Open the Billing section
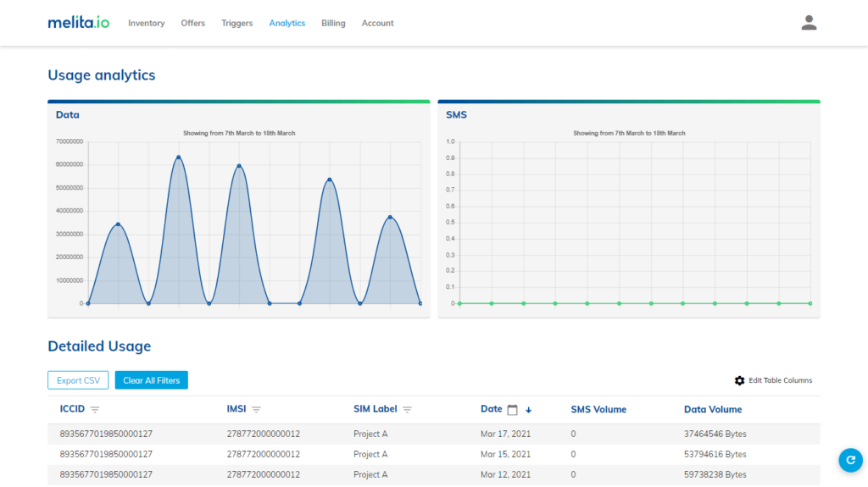Viewport: 868px width, 487px height. click(x=333, y=23)
